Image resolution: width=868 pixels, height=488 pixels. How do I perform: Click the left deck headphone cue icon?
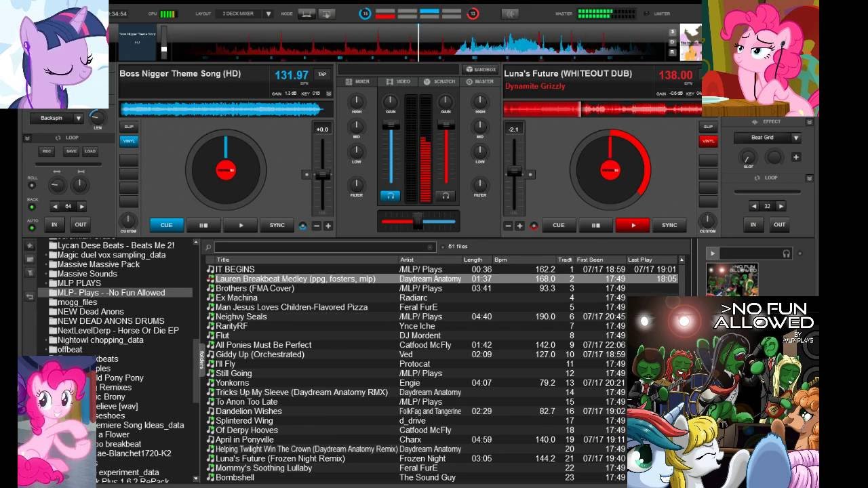point(390,195)
